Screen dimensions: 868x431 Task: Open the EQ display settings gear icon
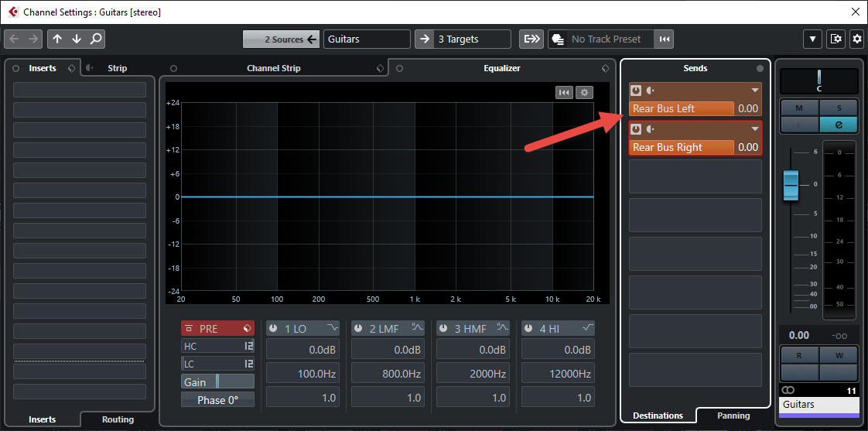tap(584, 93)
